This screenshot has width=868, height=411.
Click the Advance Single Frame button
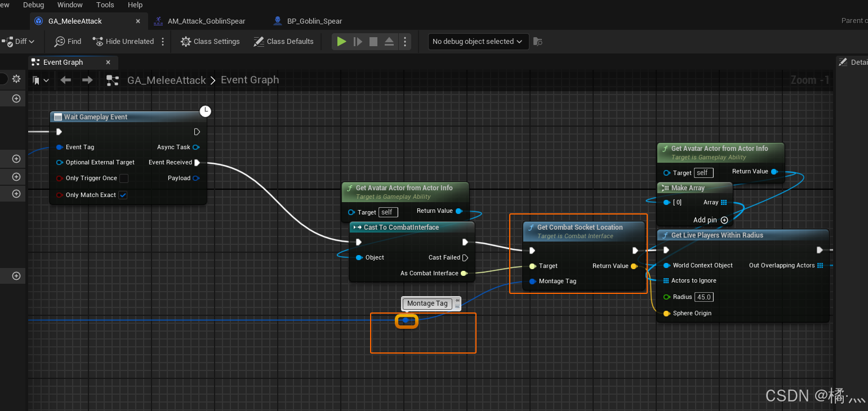pos(358,42)
